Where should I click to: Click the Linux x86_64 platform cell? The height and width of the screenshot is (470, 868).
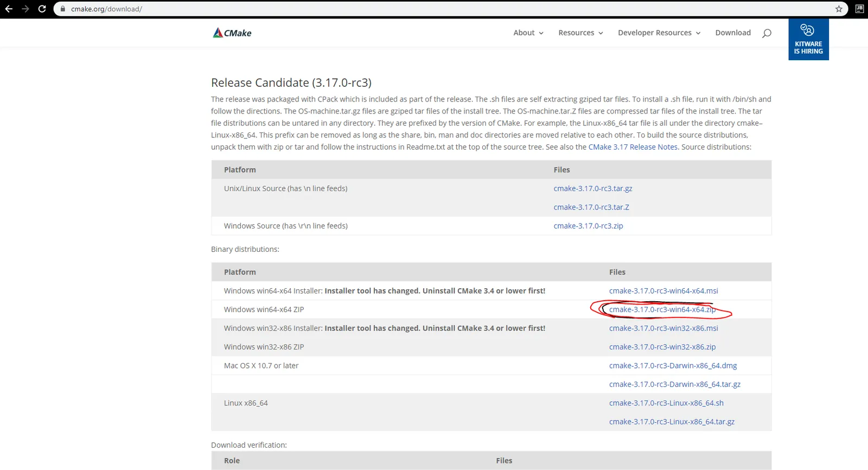pos(246,403)
